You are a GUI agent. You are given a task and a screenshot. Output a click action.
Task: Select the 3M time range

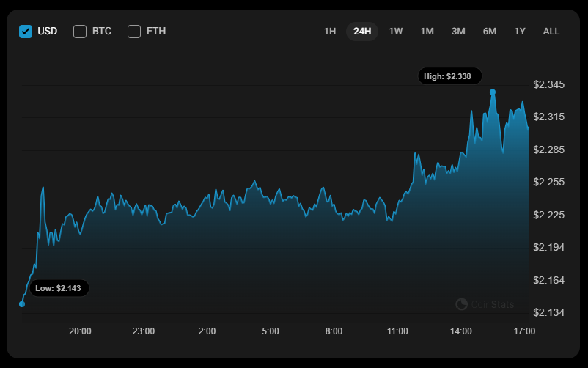tap(458, 32)
